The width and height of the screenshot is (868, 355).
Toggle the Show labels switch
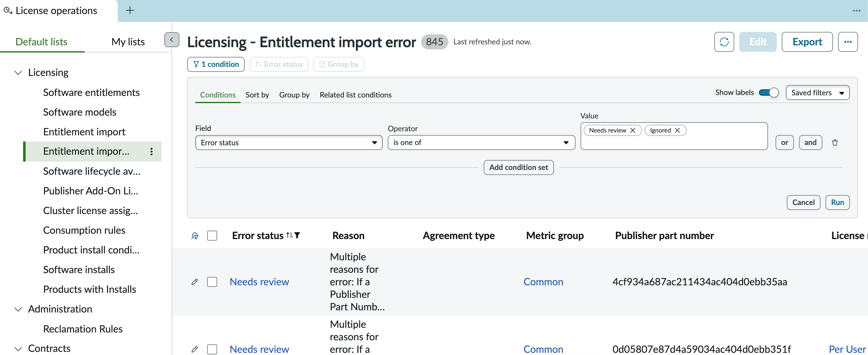(769, 92)
